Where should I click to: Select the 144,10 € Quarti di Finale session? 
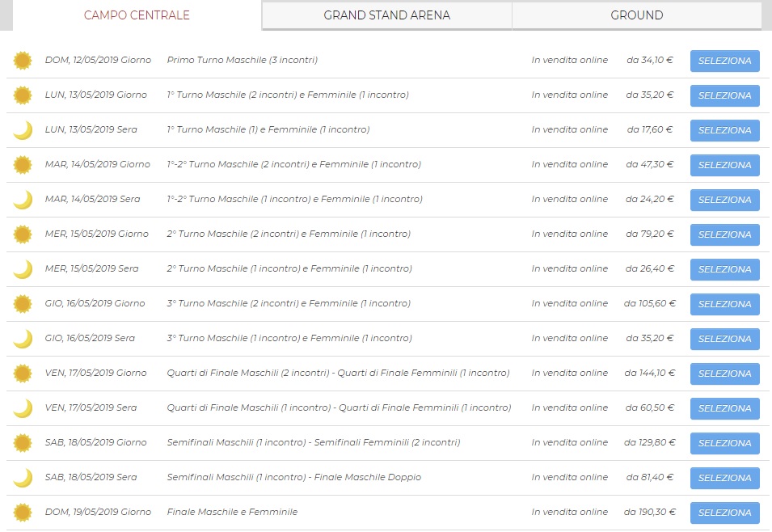(x=724, y=374)
